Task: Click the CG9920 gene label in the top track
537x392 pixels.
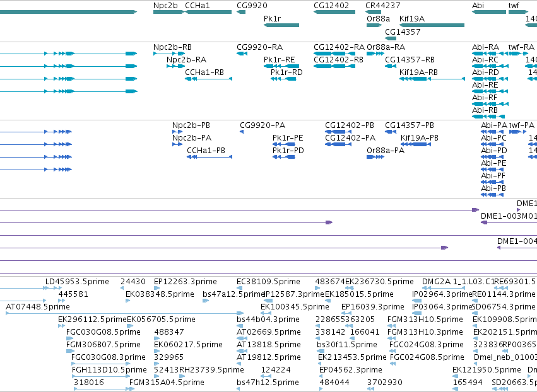Action: (x=252, y=6)
